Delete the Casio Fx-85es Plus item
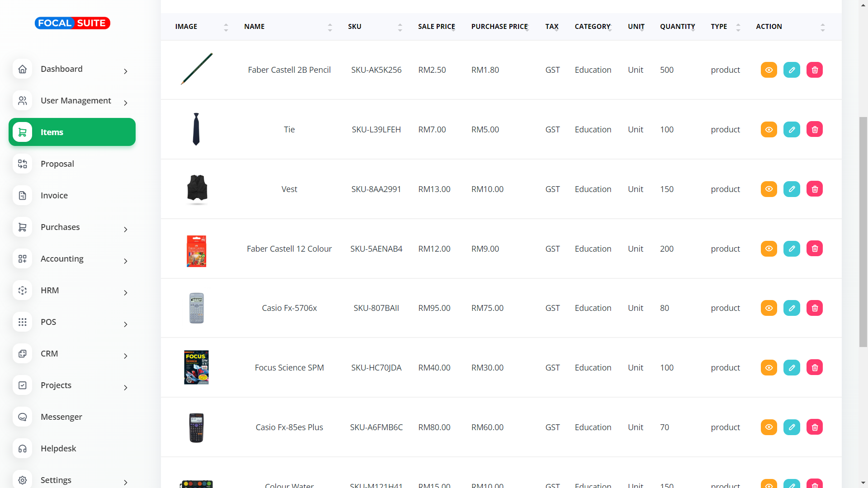868x488 pixels. coord(815,427)
